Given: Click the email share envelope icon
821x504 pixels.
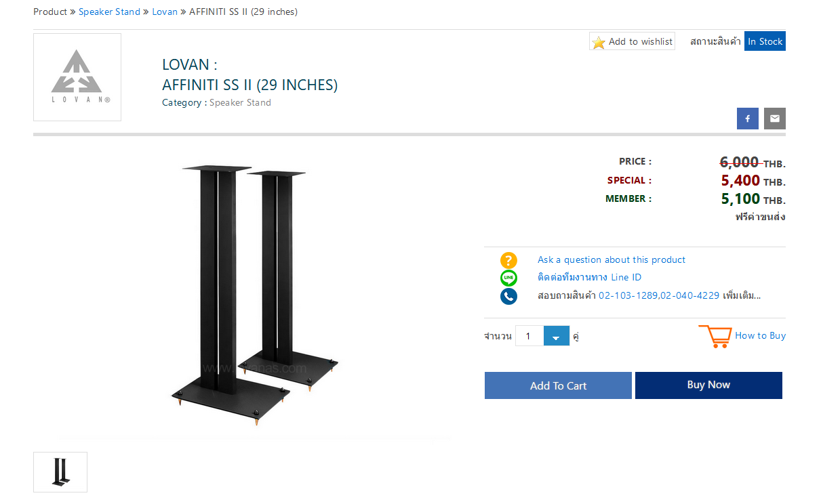Looking at the screenshot, I should tap(774, 119).
